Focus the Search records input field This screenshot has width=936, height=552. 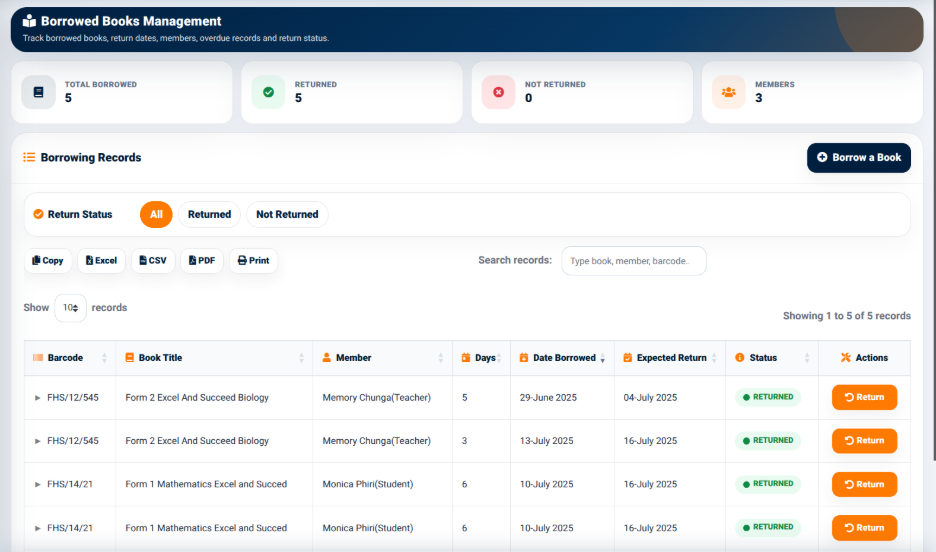[634, 261]
